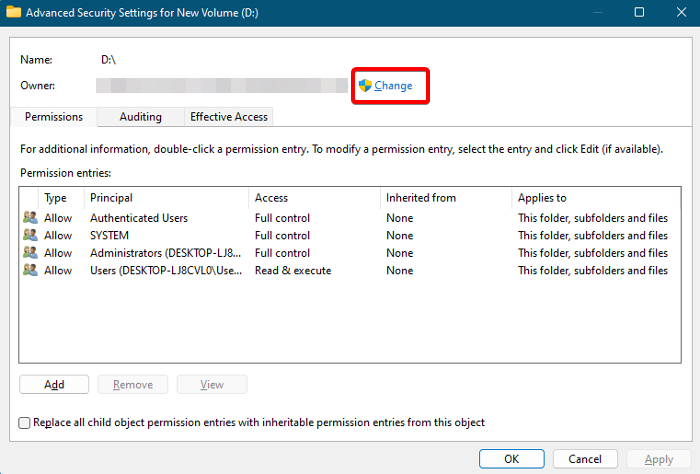Image resolution: width=700 pixels, height=474 pixels.
Task: Click the SYSTEM entry user icon
Action: pos(30,236)
